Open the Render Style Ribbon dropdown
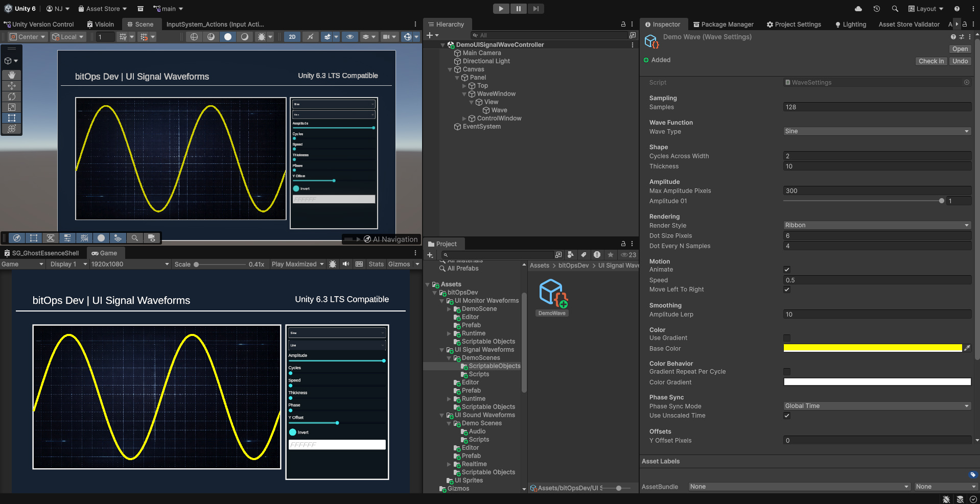The height and width of the screenshot is (504, 980). click(x=877, y=225)
